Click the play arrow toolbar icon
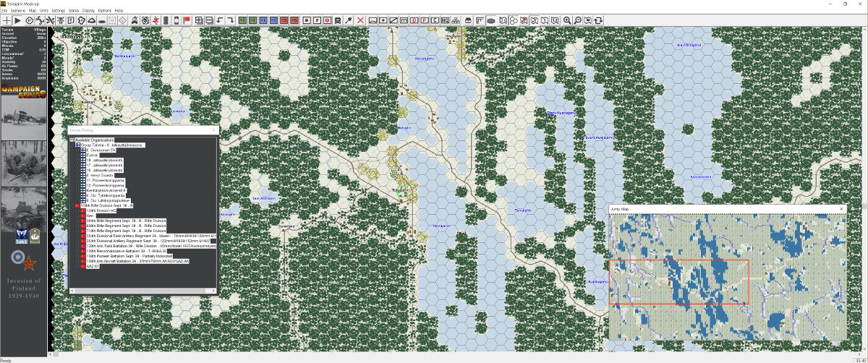868x363 pixels. 17,20
